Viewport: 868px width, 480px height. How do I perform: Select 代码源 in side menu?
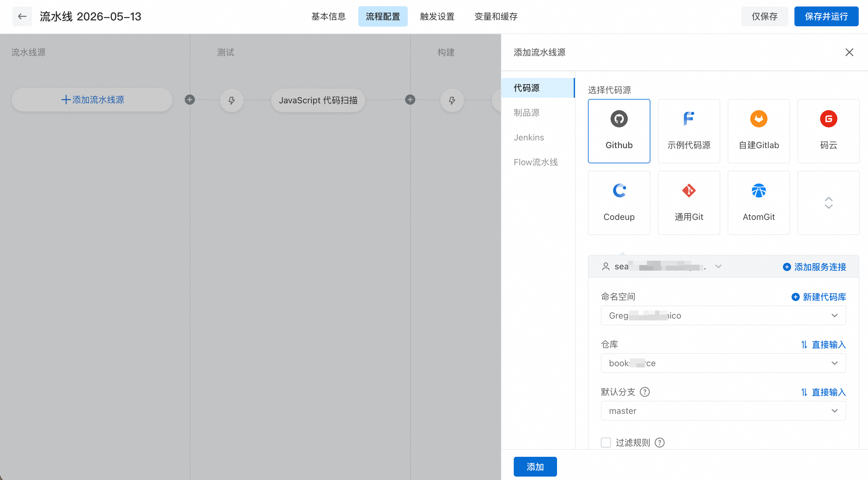538,88
